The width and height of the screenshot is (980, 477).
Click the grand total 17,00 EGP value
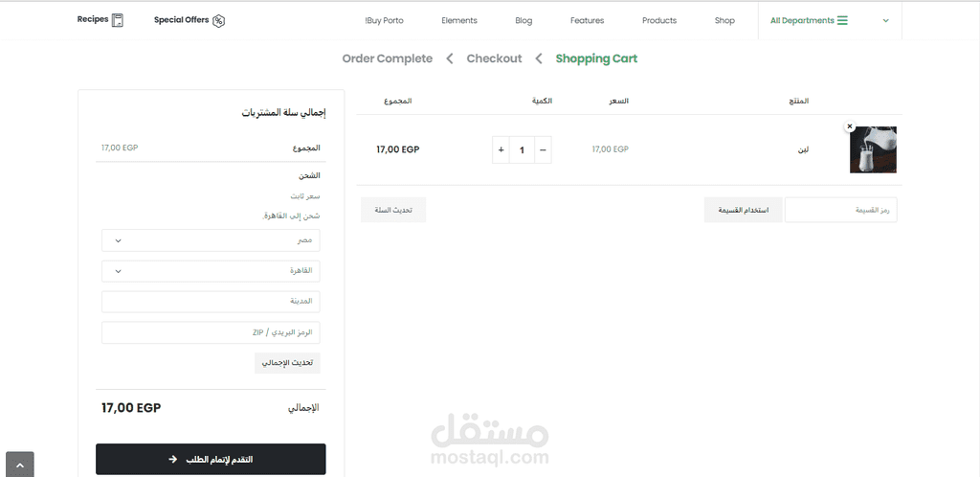131,408
